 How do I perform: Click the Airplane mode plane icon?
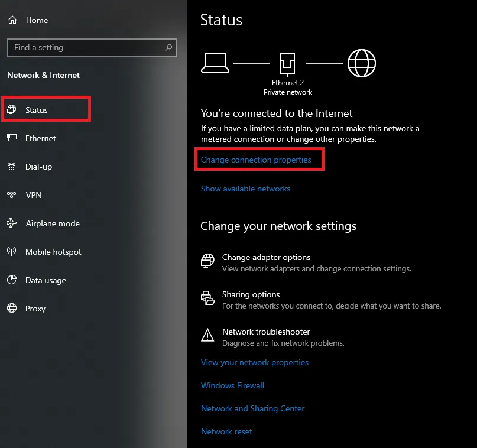click(x=12, y=223)
